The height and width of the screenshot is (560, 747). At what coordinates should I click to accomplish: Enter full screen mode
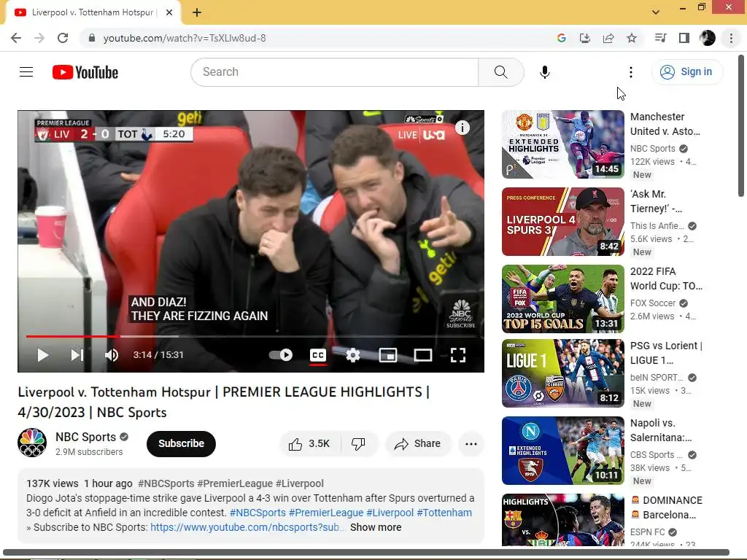coord(458,355)
